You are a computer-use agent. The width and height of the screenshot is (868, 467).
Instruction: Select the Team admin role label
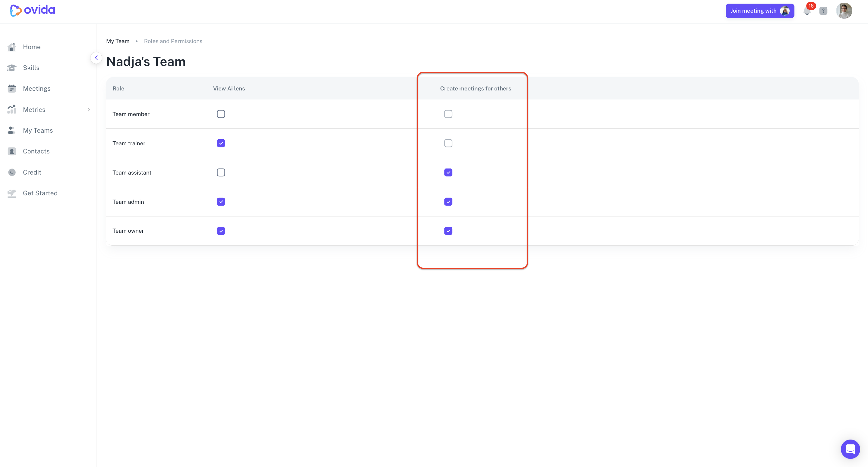pos(128,202)
